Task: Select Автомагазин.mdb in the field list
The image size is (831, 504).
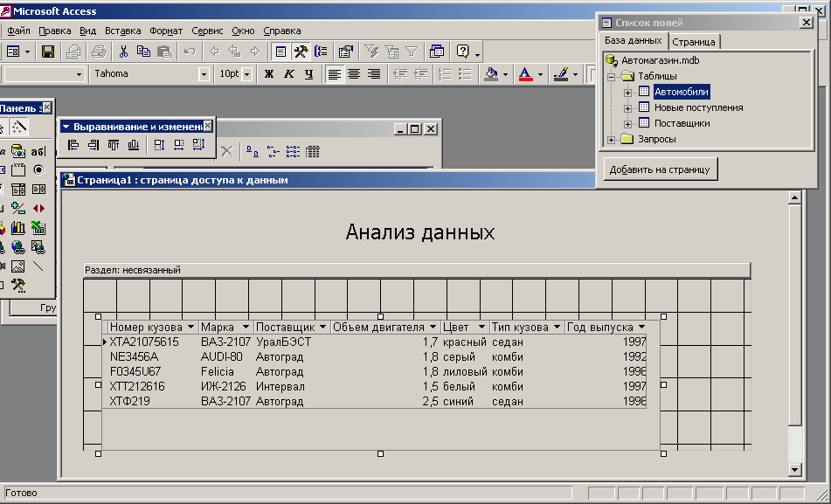Action: coord(660,60)
